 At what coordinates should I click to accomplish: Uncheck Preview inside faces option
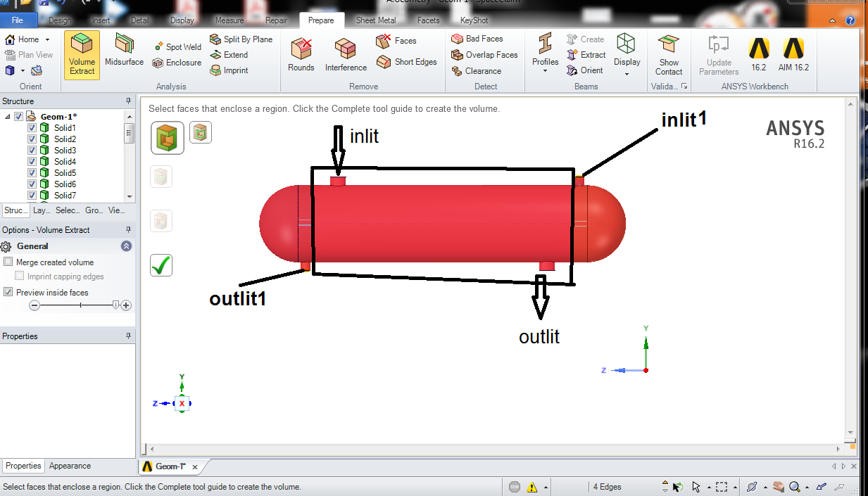(8, 293)
